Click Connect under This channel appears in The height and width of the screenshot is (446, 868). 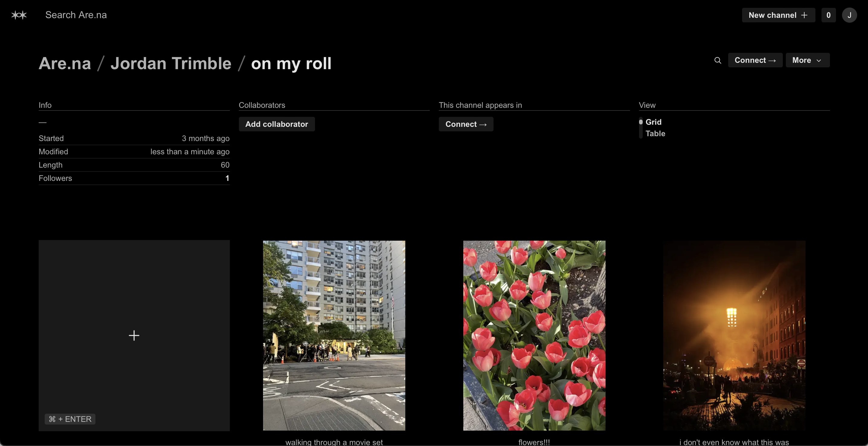[466, 124]
